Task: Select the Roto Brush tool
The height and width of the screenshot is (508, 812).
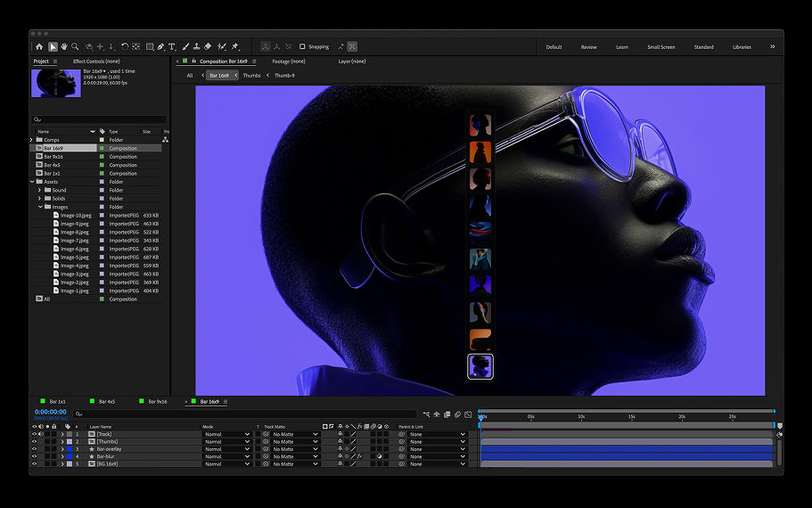Action: click(x=222, y=46)
